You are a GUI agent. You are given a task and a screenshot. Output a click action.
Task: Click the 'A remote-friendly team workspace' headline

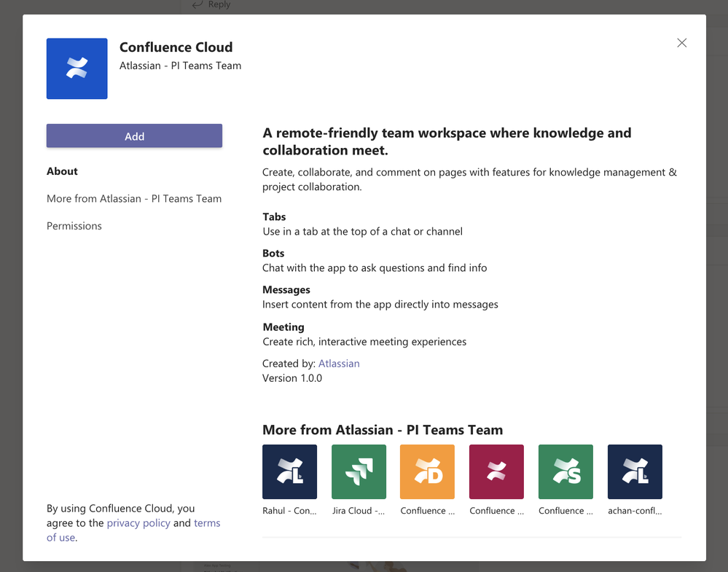447,141
